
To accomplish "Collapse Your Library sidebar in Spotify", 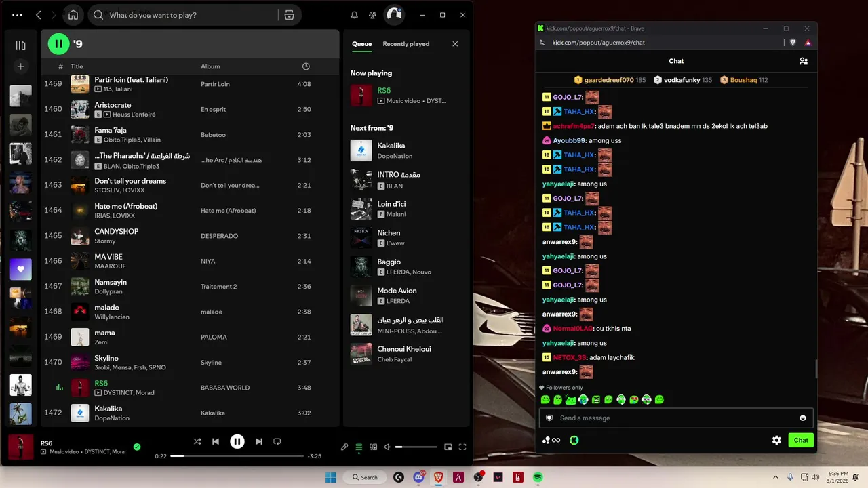I will (21, 45).
